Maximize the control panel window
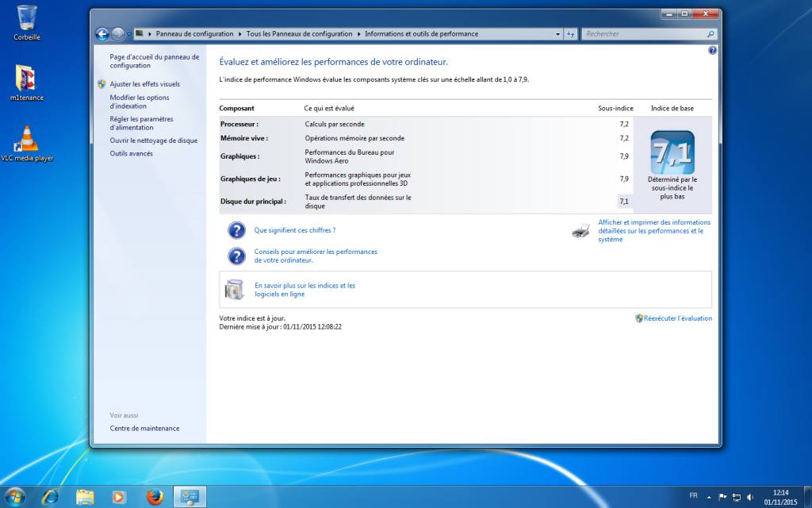The width and height of the screenshot is (812, 508). coord(685,14)
